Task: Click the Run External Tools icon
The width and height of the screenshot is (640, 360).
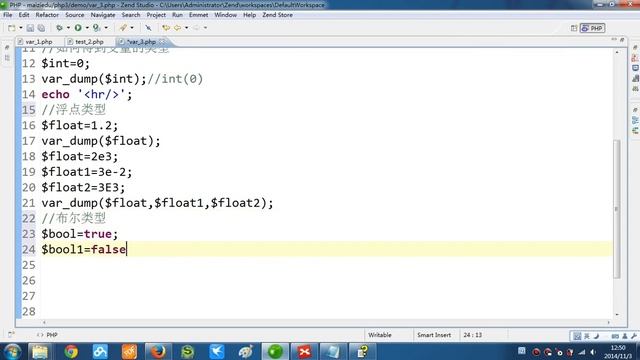Action: tap(96, 28)
